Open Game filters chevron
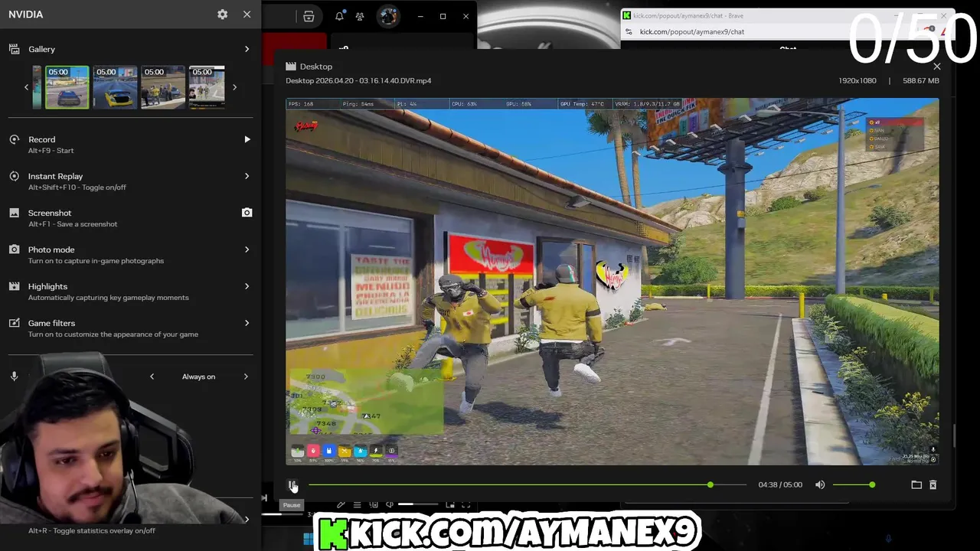Image resolution: width=980 pixels, height=551 pixels. [x=247, y=323]
